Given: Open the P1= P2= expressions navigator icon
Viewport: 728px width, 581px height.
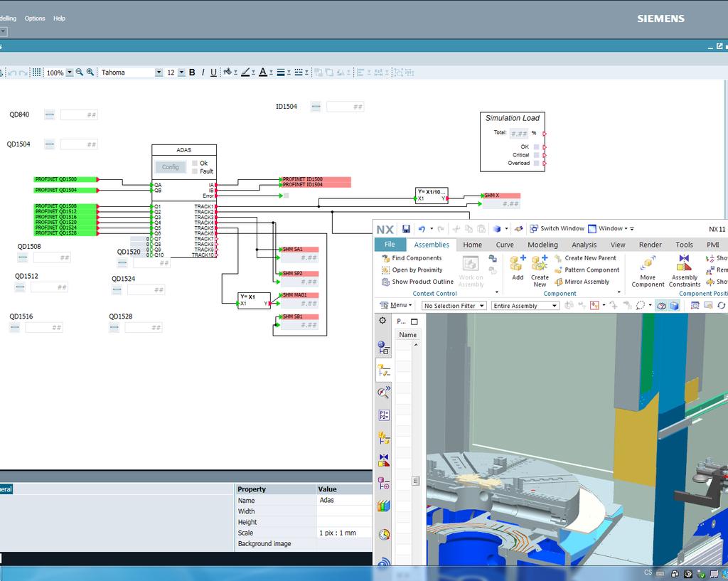Looking at the screenshot, I should point(383,415).
